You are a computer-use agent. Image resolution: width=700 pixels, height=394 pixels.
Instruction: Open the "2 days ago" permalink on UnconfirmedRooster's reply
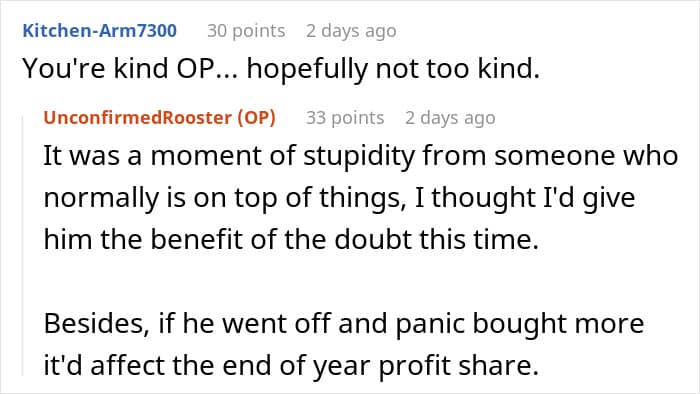click(x=450, y=118)
